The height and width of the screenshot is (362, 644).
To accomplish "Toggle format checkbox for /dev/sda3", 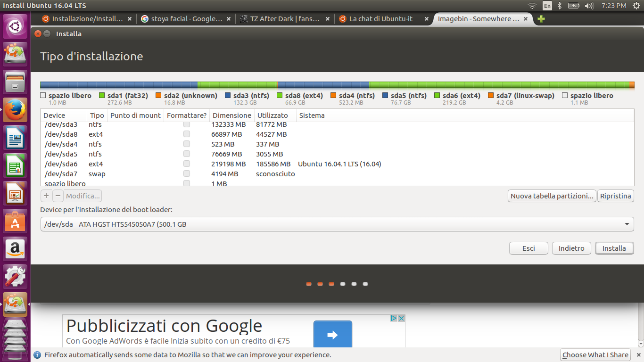I will (x=187, y=124).
